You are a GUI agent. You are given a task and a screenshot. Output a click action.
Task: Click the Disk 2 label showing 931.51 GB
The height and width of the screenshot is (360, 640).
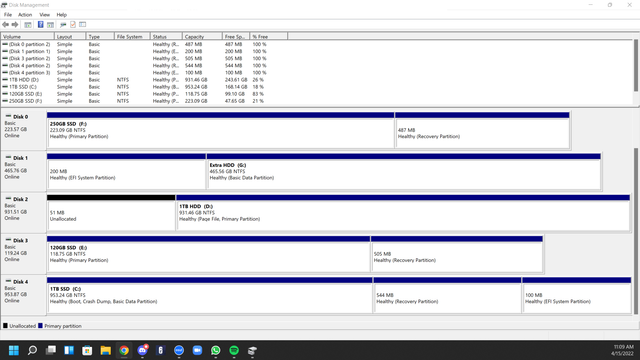(23, 212)
